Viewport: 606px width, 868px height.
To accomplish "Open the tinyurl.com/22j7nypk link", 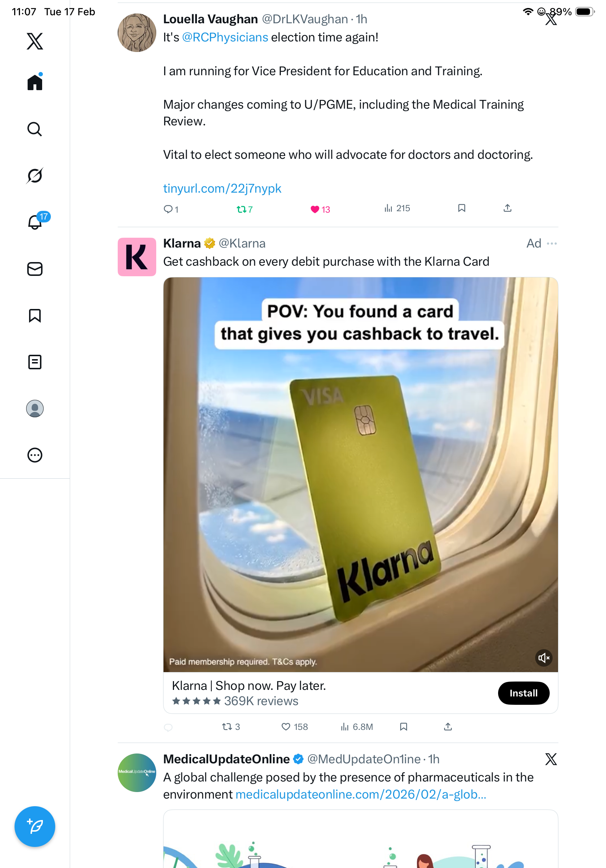I will pyautogui.click(x=222, y=188).
